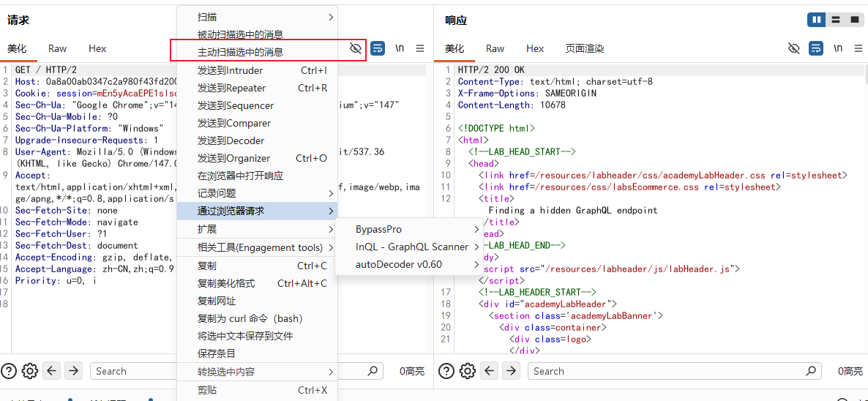Toggle the request pane's hidden characters eye icon
The width and height of the screenshot is (868, 401).
(356, 49)
